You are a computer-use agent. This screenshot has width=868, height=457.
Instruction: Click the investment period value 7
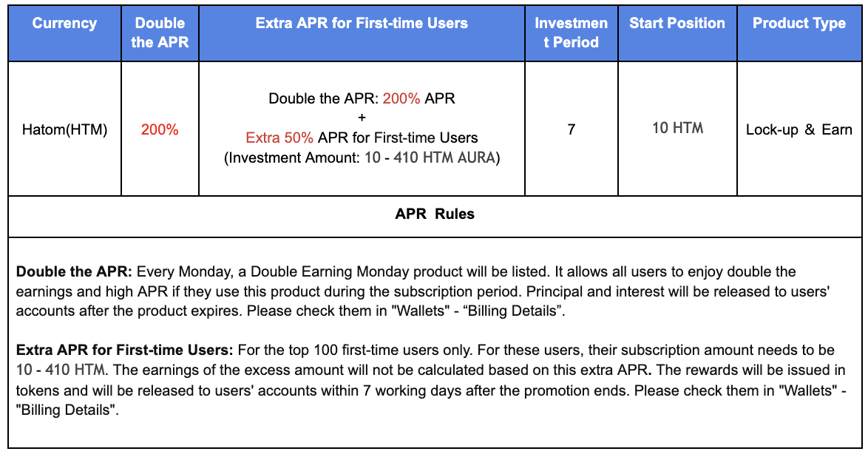[x=571, y=130]
